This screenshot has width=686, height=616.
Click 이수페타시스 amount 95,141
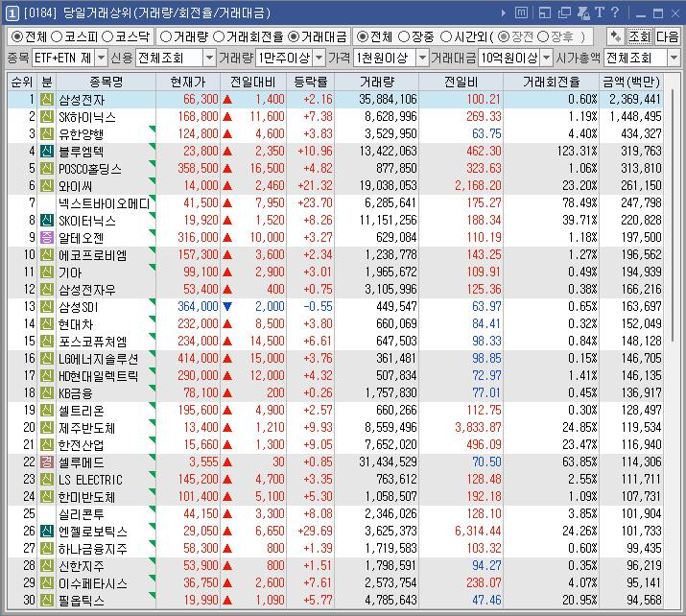coord(644,582)
